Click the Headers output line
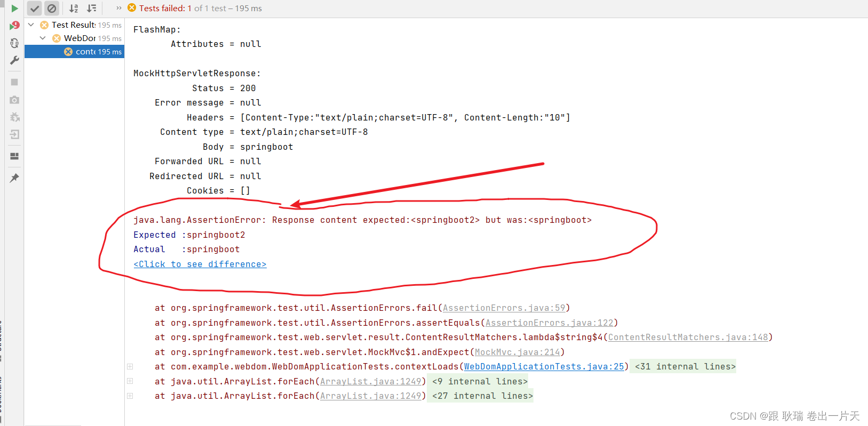This screenshot has height=426, width=868. pos(379,117)
